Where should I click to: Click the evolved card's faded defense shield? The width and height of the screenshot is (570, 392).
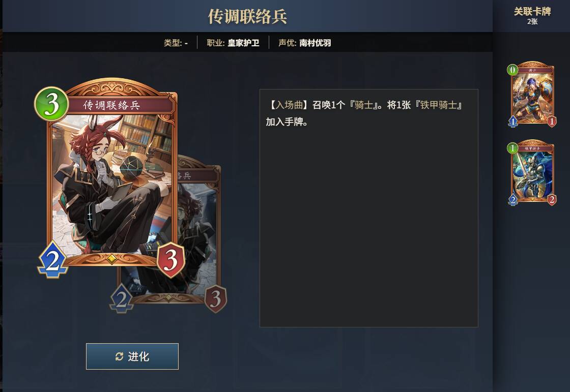[216, 298]
